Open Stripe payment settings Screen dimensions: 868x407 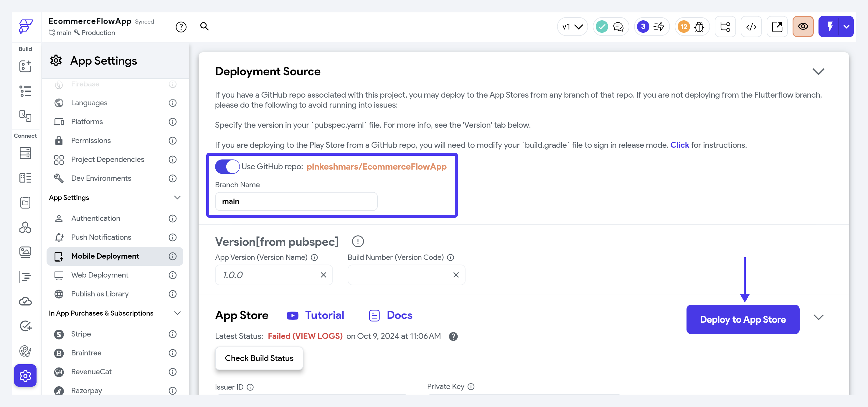click(115, 334)
